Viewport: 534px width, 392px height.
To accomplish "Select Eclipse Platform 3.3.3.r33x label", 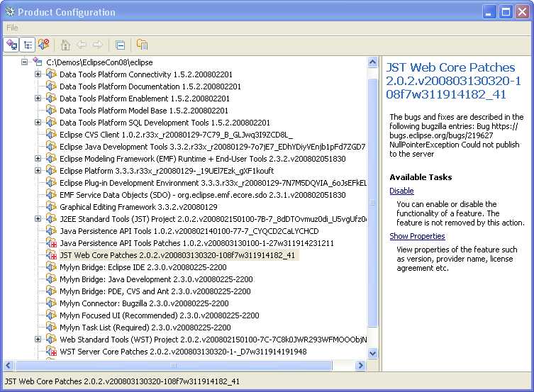I will (x=167, y=171).
